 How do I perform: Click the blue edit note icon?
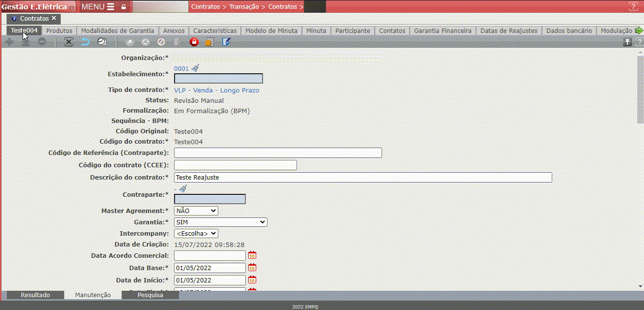click(x=226, y=42)
